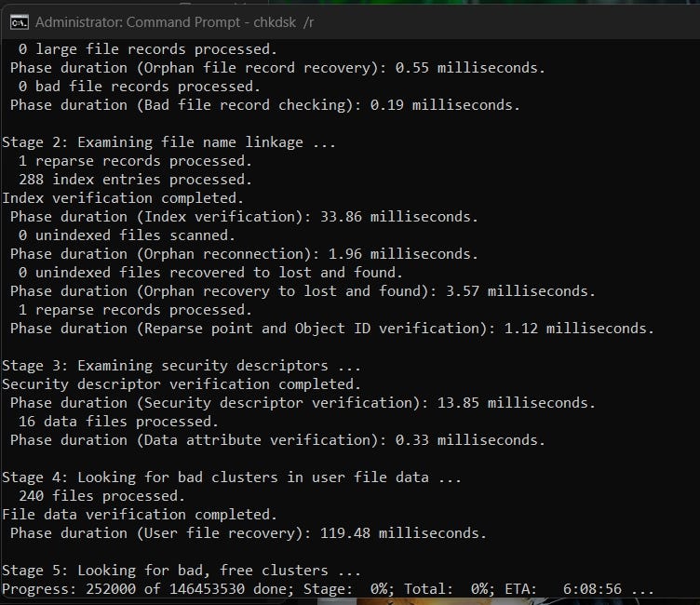Click 'Security descriptor verification completed.' line
This screenshot has height=605, width=700.
(182, 384)
